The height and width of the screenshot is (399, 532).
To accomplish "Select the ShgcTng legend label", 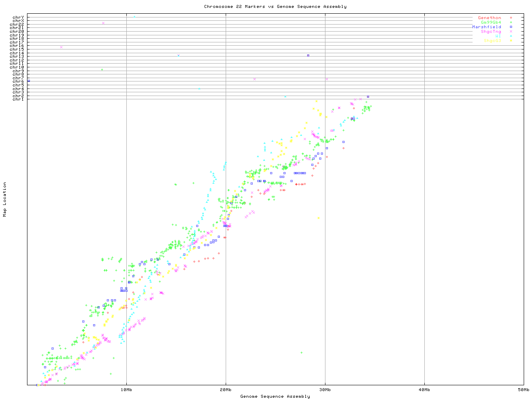I will click(x=491, y=32).
